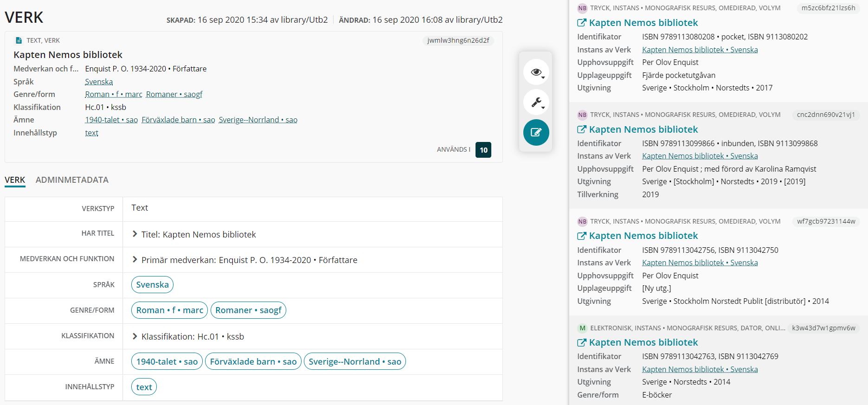Image resolution: width=868 pixels, height=405 pixels.
Task: Open Roman • f • marc link in summary
Action: pyautogui.click(x=114, y=94)
